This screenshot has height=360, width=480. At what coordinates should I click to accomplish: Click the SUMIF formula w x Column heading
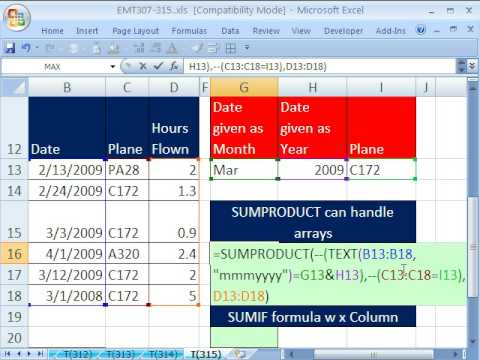313,317
